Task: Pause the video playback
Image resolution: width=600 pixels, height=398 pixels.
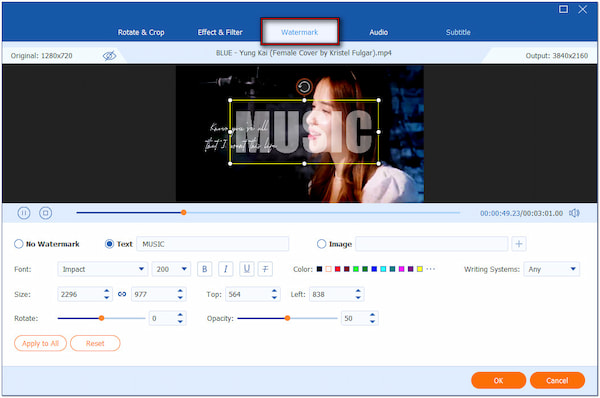Action: point(24,213)
